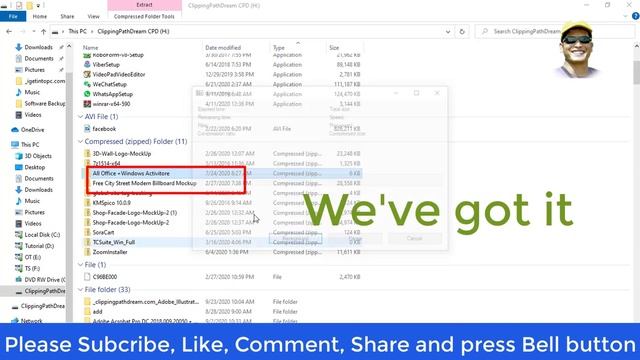Collapse the File folder (33) group
Screen dimensions: 640x360
tap(80, 290)
